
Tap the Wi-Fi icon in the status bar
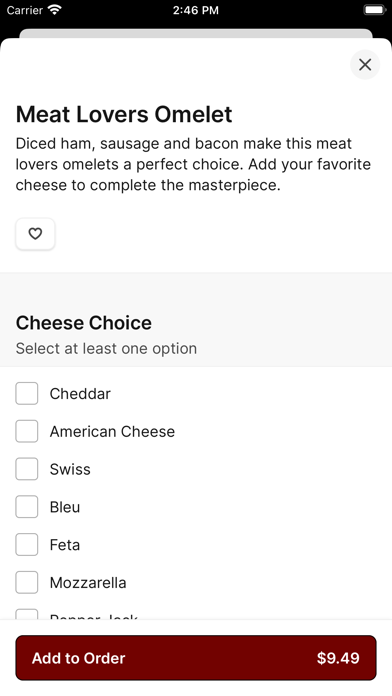point(55,10)
